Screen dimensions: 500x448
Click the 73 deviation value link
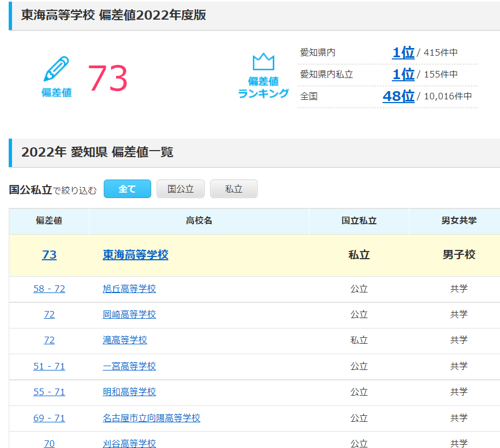(x=49, y=255)
